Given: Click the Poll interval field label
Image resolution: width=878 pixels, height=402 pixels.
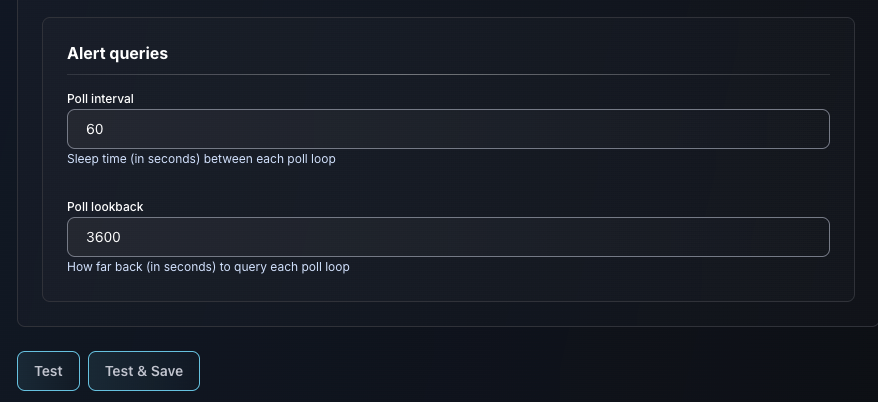Looking at the screenshot, I should tap(100, 99).
